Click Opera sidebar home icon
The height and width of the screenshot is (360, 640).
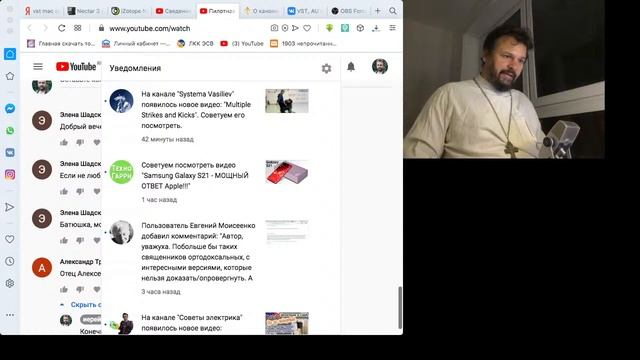(10, 54)
